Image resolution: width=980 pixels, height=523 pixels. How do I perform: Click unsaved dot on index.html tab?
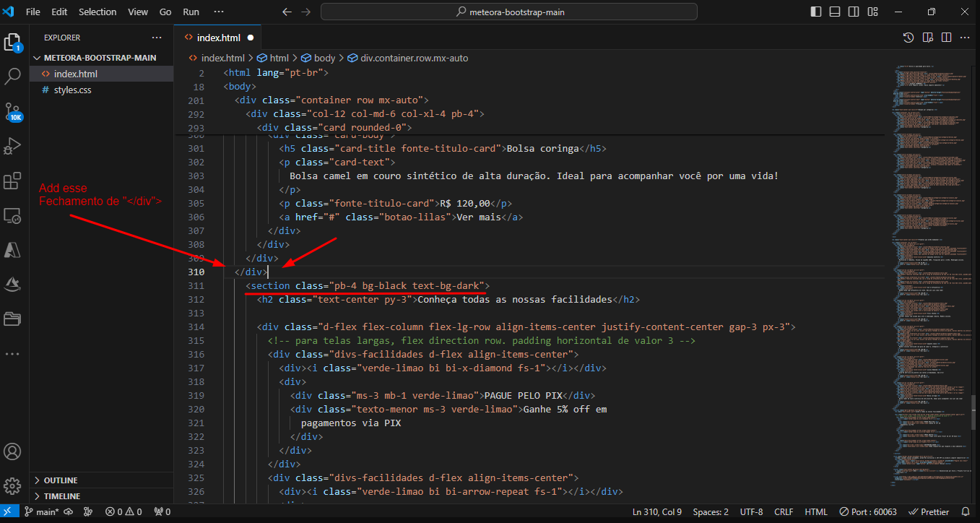[x=251, y=38]
